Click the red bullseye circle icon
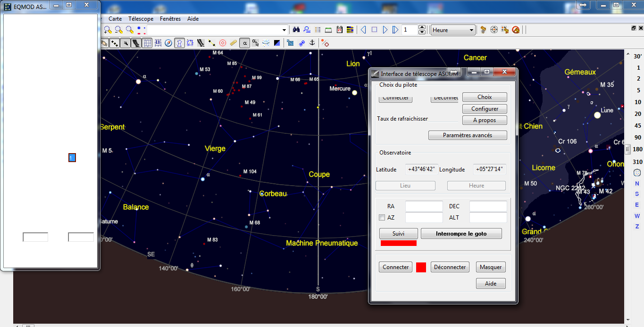Image resolution: width=644 pixels, height=327 pixels. pyautogui.click(x=223, y=43)
